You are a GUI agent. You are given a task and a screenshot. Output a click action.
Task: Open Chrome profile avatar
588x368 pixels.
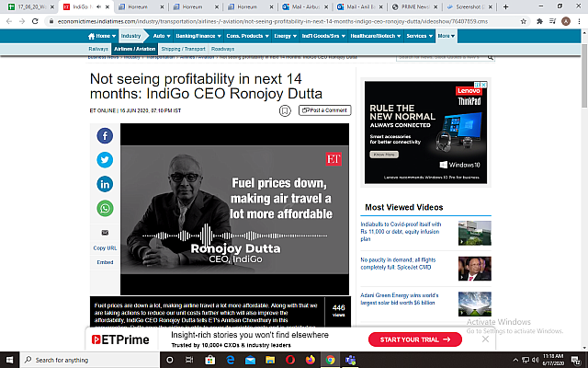pos(566,21)
